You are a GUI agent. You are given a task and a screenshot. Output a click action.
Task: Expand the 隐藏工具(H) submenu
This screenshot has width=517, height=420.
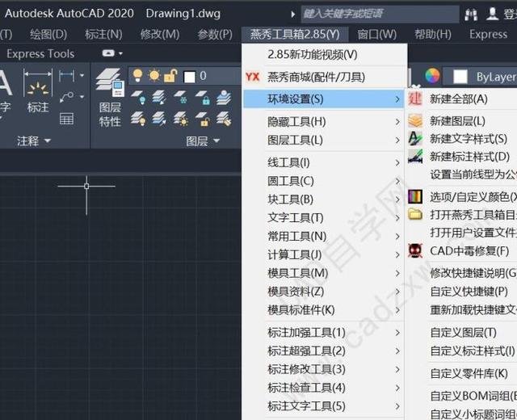click(x=397, y=122)
